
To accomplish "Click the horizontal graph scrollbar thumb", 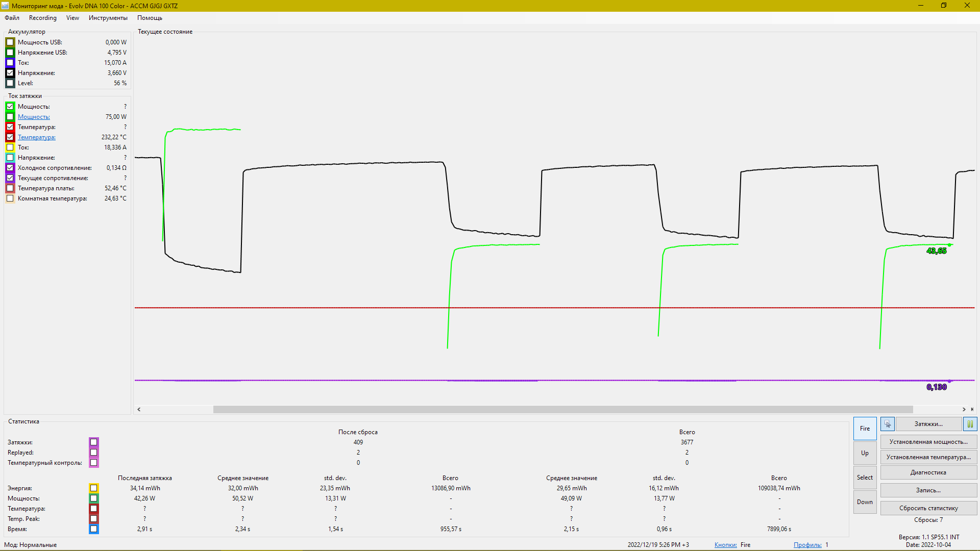I will tap(562, 409).
